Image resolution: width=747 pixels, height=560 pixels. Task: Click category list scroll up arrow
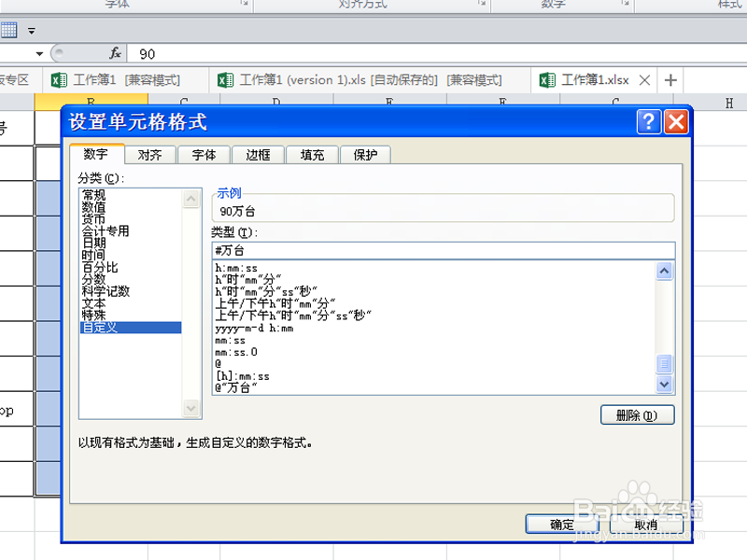coord(191,198)
